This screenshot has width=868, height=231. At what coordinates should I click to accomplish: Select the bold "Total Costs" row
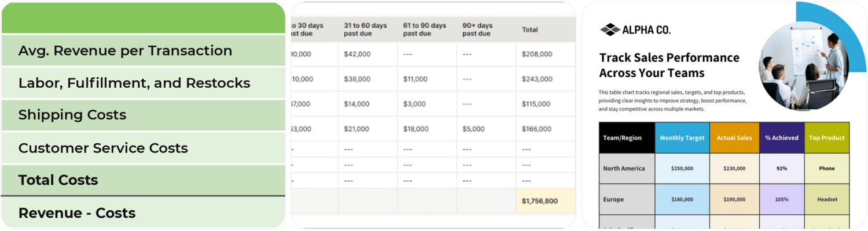point(144,180)
